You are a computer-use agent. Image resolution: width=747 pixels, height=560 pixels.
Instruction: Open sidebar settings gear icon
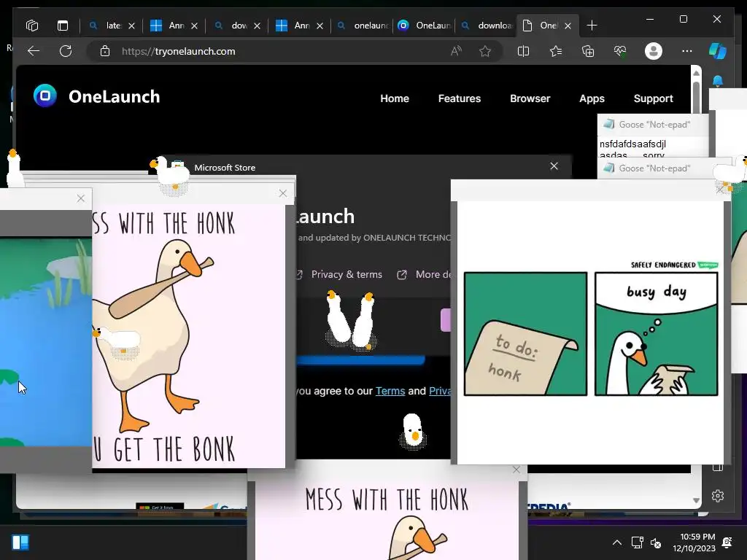pos(718,496)
